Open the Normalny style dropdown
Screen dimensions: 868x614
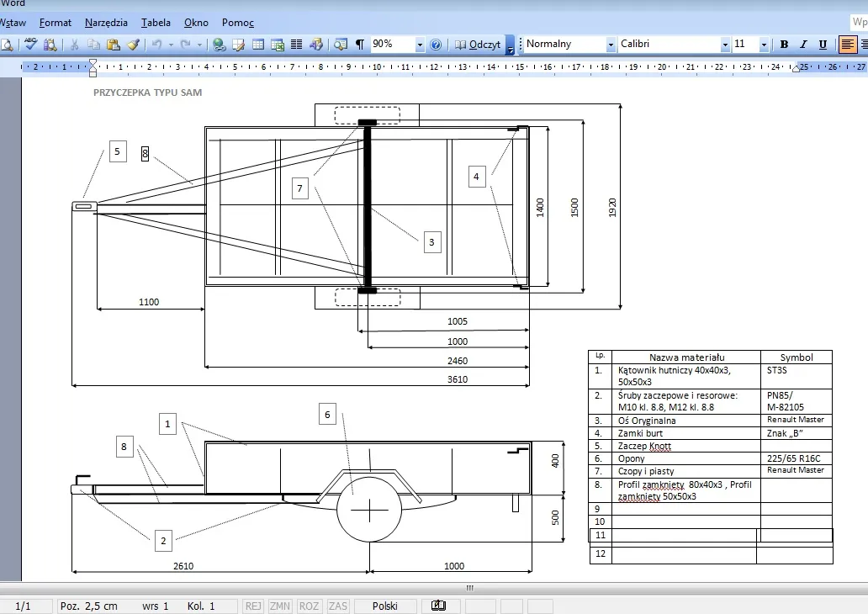click(611, 45)
